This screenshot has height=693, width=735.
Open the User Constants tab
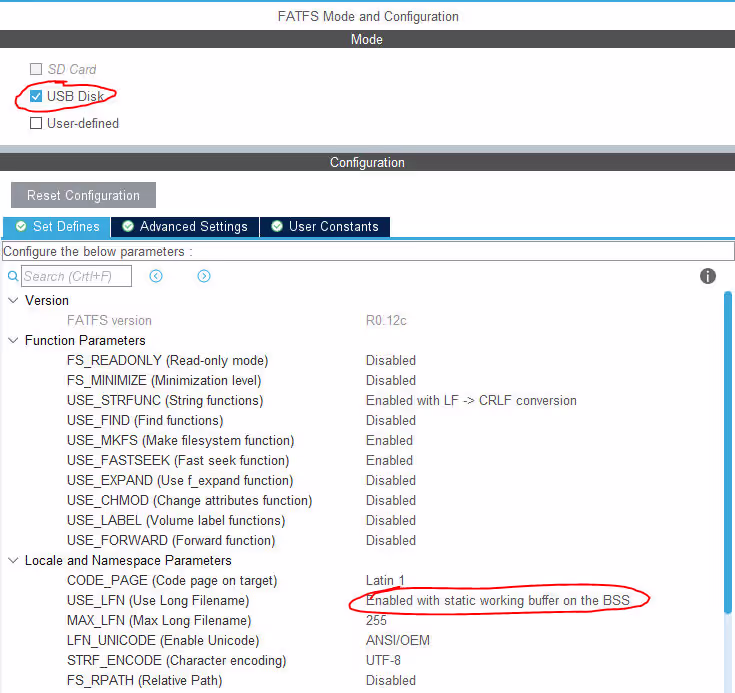click(325, 227)
